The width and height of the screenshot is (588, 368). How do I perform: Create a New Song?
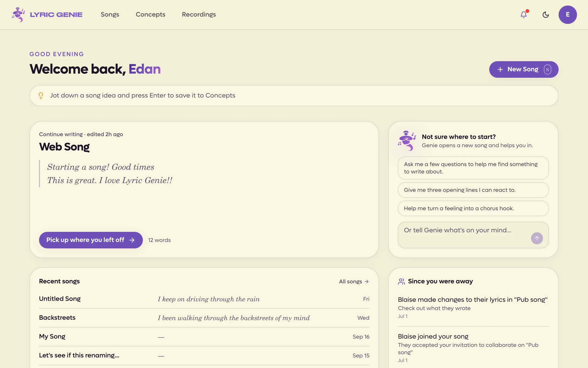[524, 69]
